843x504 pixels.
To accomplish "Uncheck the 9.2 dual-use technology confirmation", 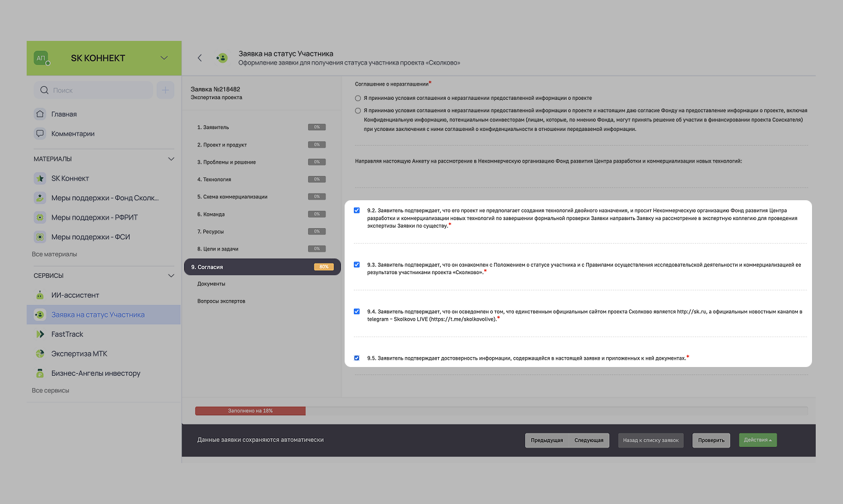I will [356, 210].
